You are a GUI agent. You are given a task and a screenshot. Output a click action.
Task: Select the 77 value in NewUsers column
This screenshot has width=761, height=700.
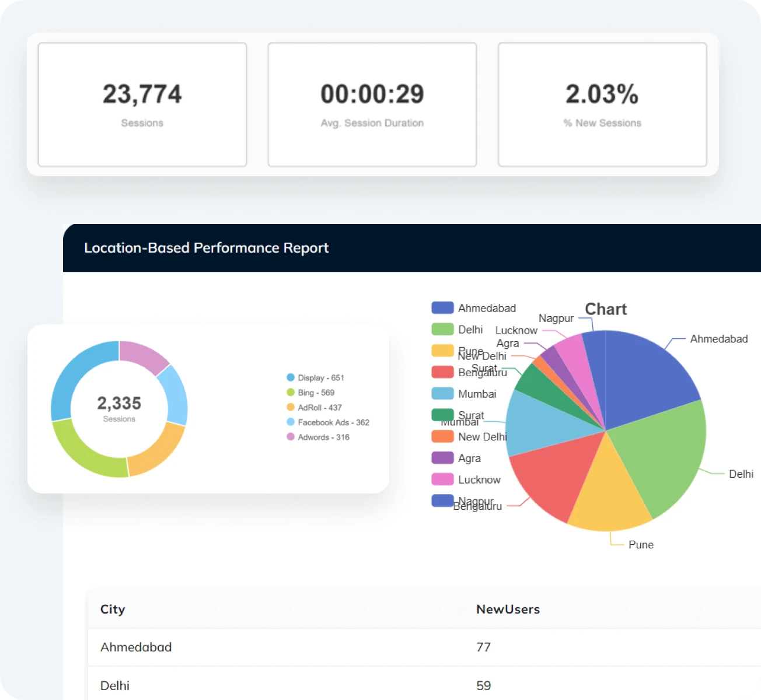coord(483,647)
